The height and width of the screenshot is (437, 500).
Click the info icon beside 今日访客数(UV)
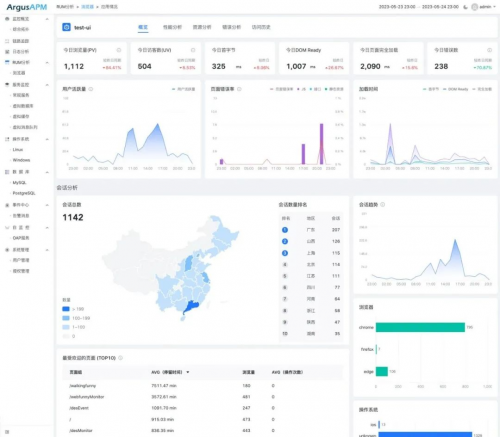(x=193, y=50)
